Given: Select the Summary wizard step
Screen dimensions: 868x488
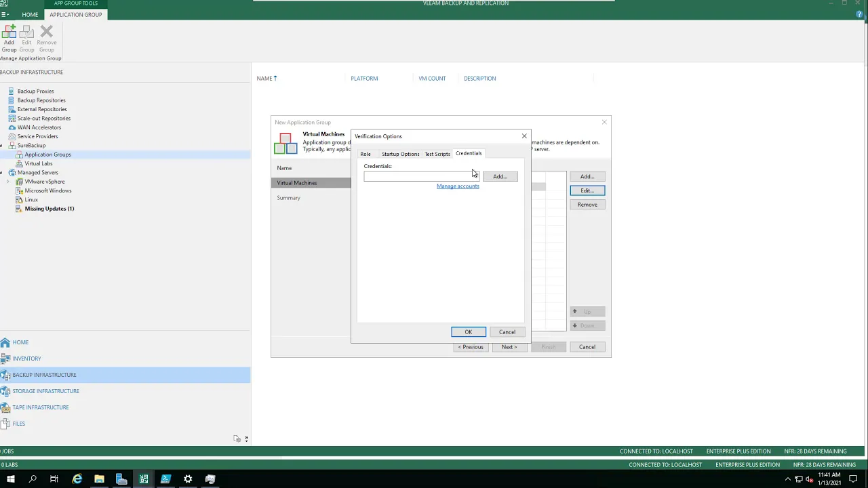Looking at the screenshot, I should 288,198.
